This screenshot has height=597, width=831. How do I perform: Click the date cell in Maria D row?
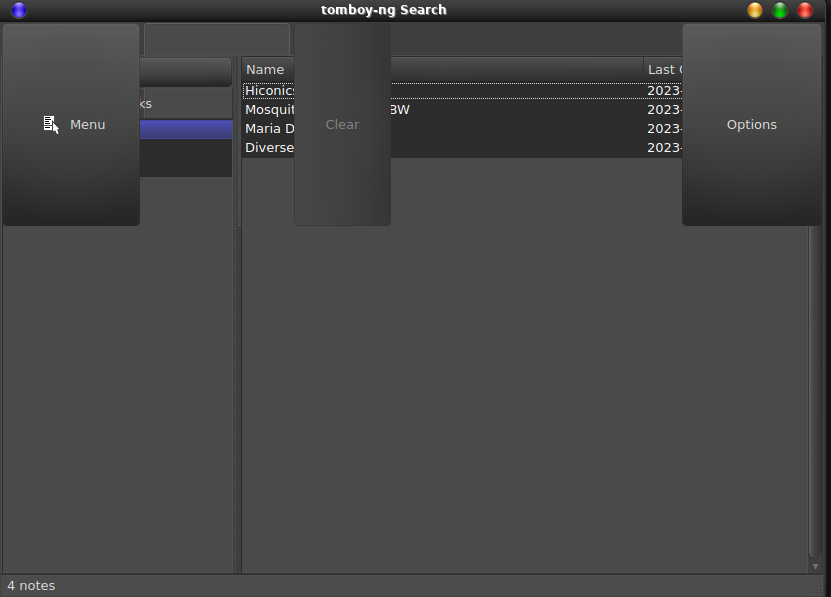[664, 129]
